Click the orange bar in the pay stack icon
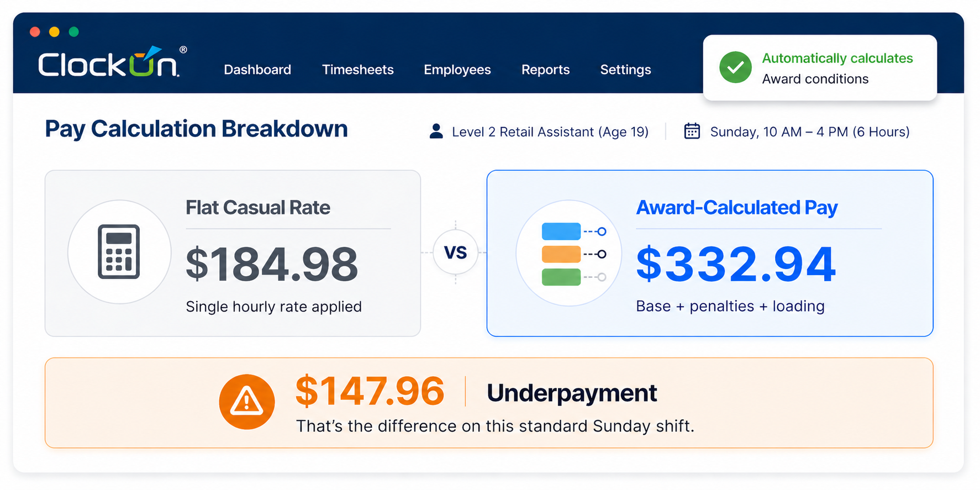This screenshot has height=490, width=980. pyautogui.click(x=560, y=253)
